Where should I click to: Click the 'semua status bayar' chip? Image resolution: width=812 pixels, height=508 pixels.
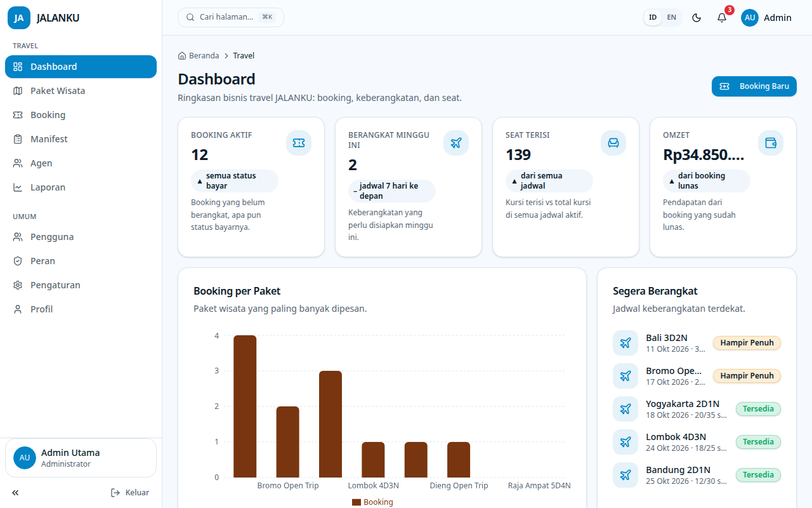click(x=235, y=181)
